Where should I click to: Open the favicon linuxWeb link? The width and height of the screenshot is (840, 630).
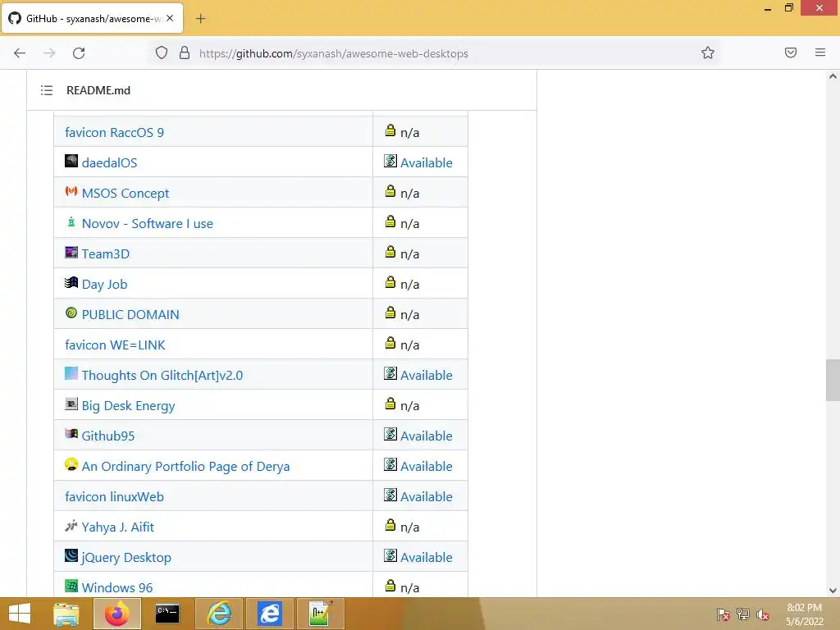pyautogui.click(x=114, y=496)
